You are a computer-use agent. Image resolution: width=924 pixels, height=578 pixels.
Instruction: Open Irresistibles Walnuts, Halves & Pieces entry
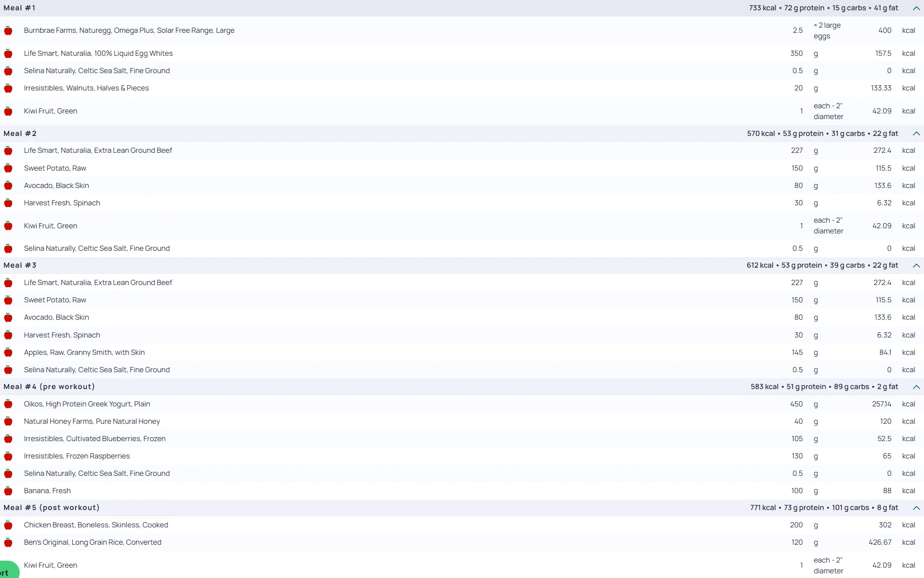(86, 88)
